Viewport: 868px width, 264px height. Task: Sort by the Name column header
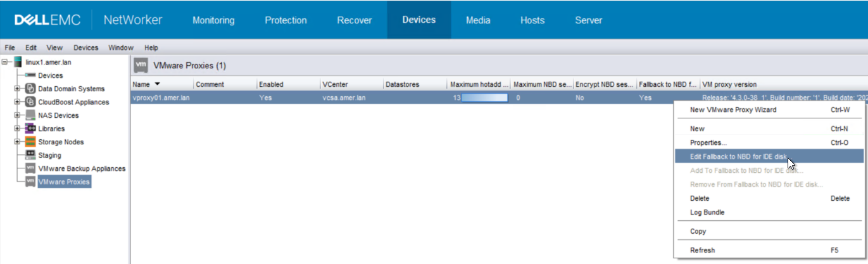click(162, 84)
